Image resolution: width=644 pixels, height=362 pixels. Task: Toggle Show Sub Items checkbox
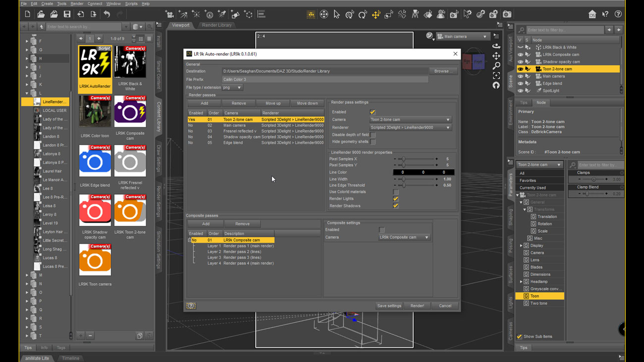coord(520,337)
